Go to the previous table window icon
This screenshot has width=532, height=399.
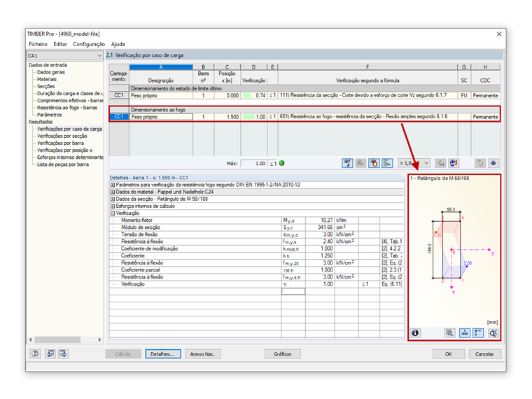click(50, 353)
